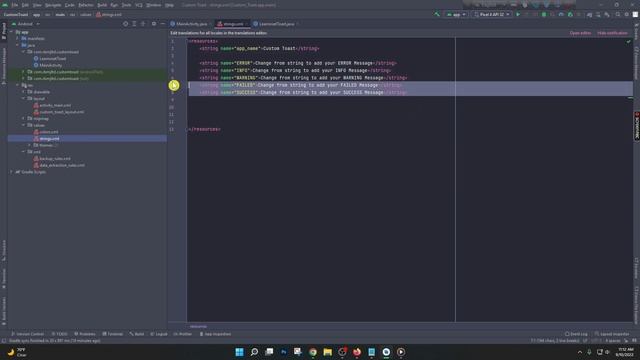The image size is (640, 360).
Task: Open the Code menu
Action: coord(70,5)
